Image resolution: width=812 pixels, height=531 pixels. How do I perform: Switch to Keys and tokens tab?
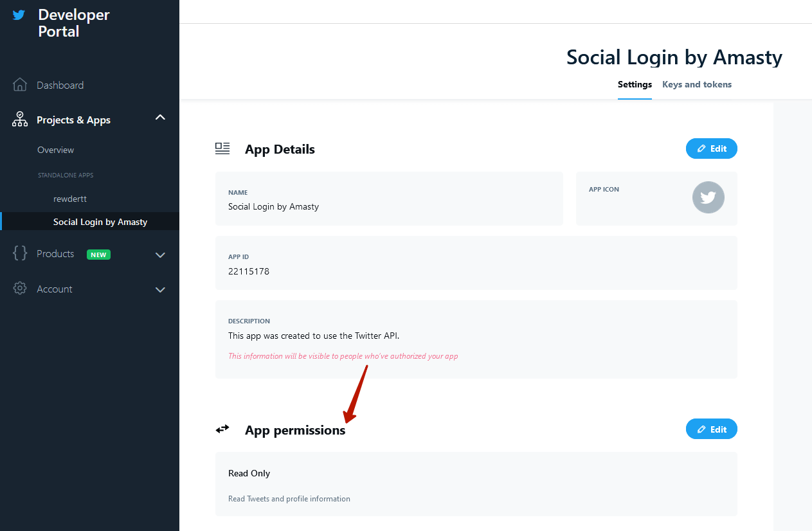coord(697,84)
